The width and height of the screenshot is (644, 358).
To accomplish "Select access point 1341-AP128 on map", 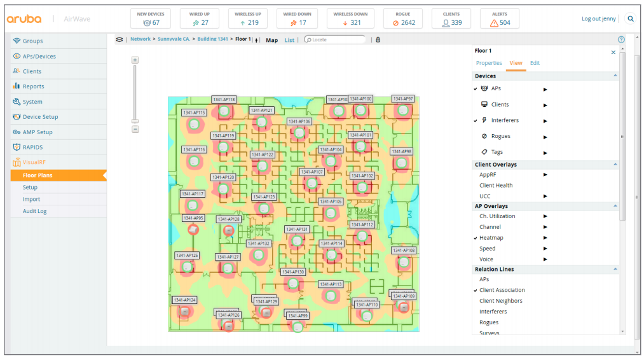I will [229, 231].
